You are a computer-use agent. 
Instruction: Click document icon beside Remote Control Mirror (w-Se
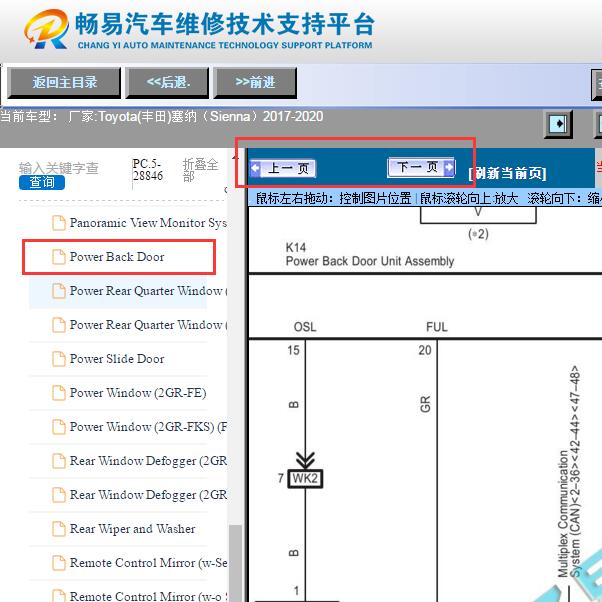[x=59, y=562]
